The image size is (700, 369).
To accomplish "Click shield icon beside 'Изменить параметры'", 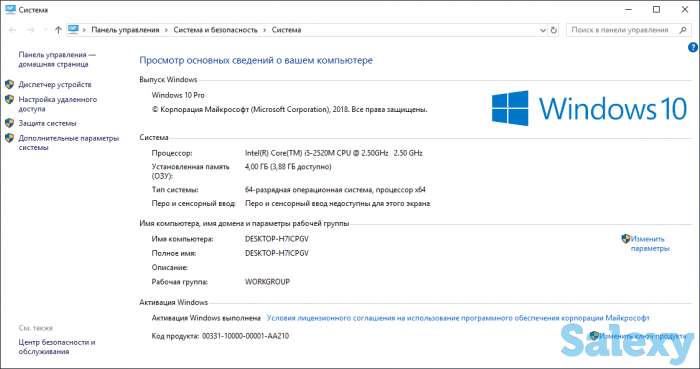I will [625, 239].
